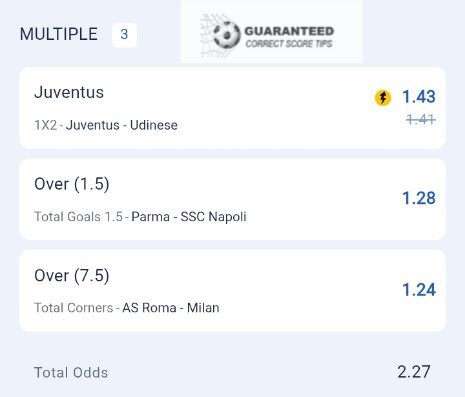Click the Total Odds label
This screenshot has width=465, height=397.
(x=71, y=373)
